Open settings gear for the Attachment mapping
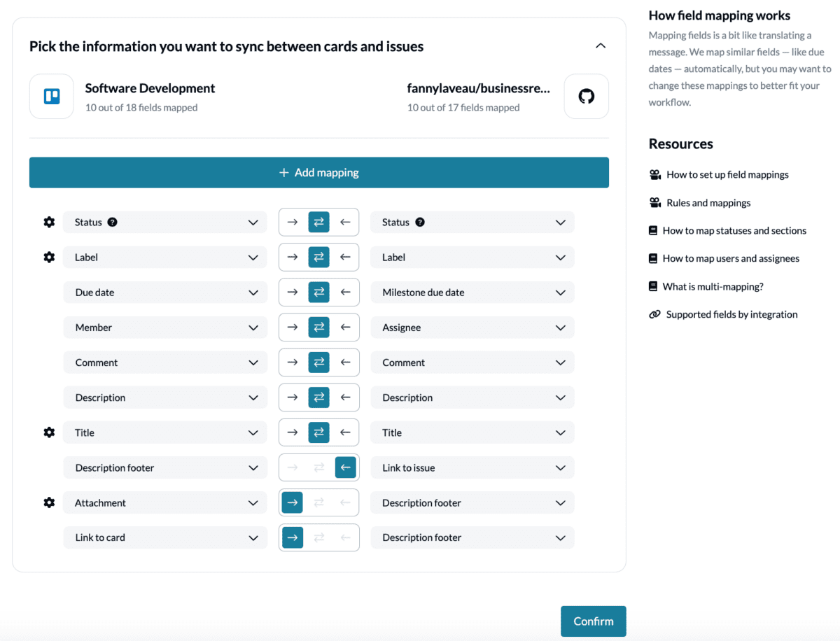 (49, 502)
